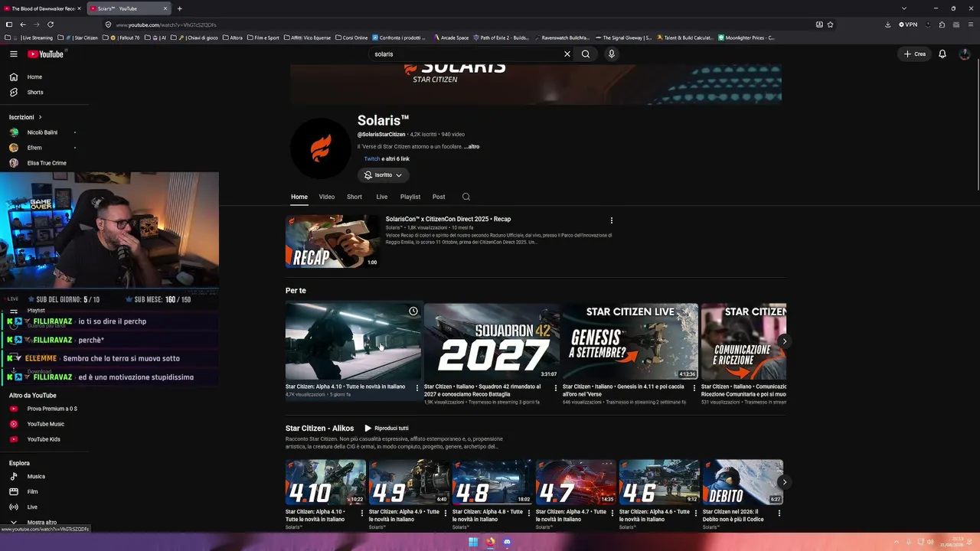Screen dimensions: 980x551
Task: Open the Squadron 42 2027 thumbnail
Action: coord(492,341)
